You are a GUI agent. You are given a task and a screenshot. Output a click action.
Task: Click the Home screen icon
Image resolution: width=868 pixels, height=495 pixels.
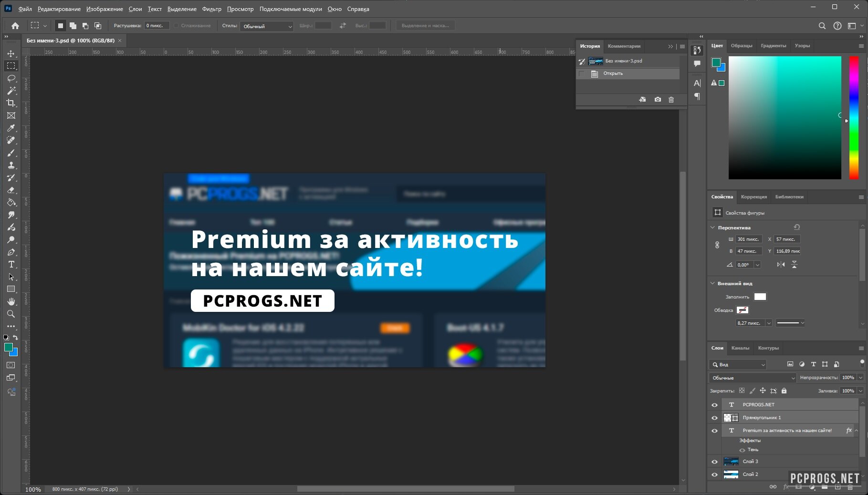coord(15,26)
